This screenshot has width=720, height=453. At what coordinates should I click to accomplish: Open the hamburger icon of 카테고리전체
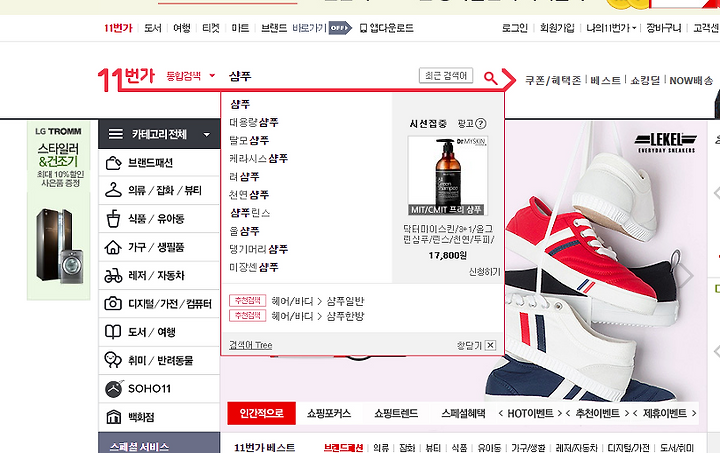click(116, 134)
